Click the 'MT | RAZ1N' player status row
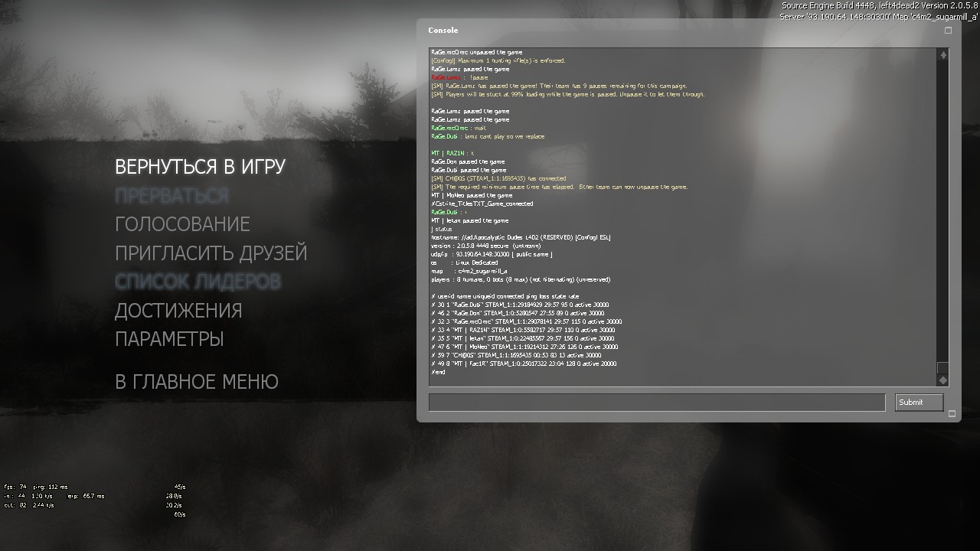 523,330
